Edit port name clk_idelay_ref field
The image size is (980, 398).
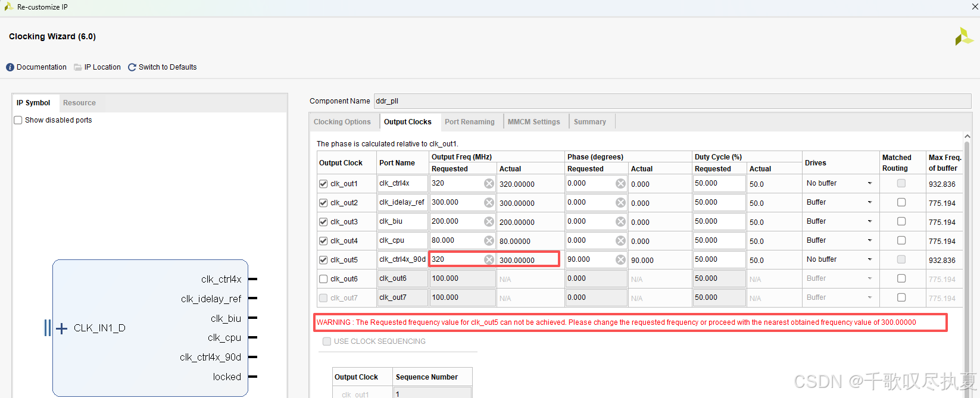tap(402, 202)
